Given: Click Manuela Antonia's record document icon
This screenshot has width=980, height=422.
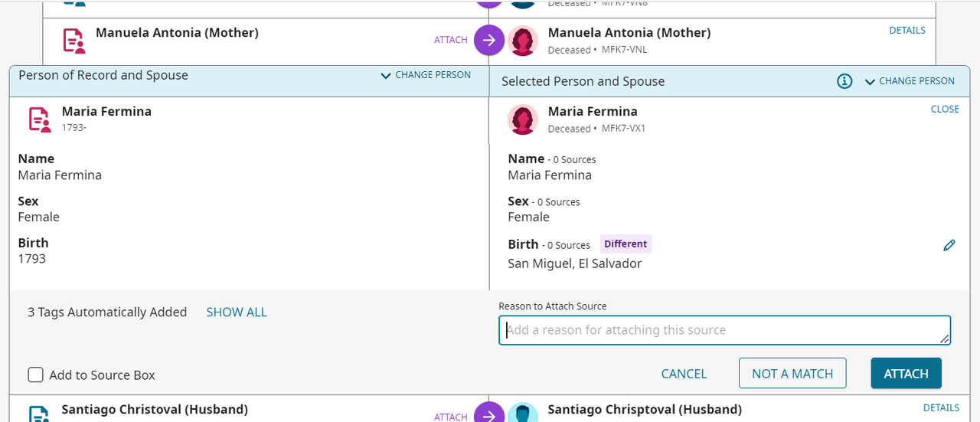Looking at the screenshot, I should click(x=73, y=41).
